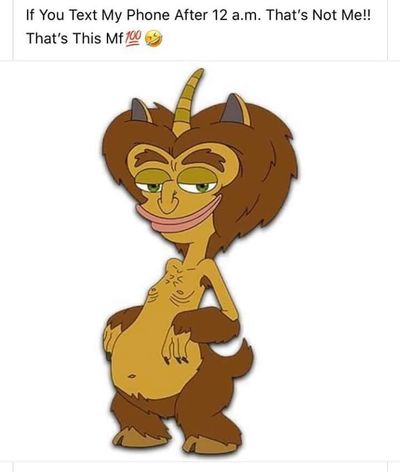Viewport: 400px width, 472px height.
Task: Click the monster's long nose
Action: [167, 198]
